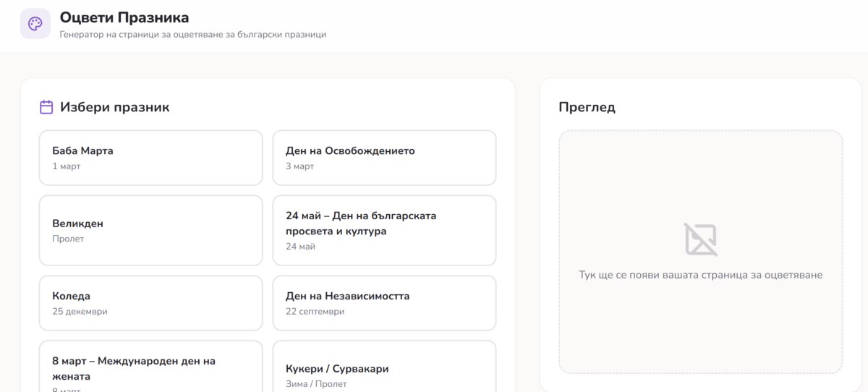This screenshot has height=392, width=868.
Task: Select the Коледа holiday card
Action: tap(150, 302)
